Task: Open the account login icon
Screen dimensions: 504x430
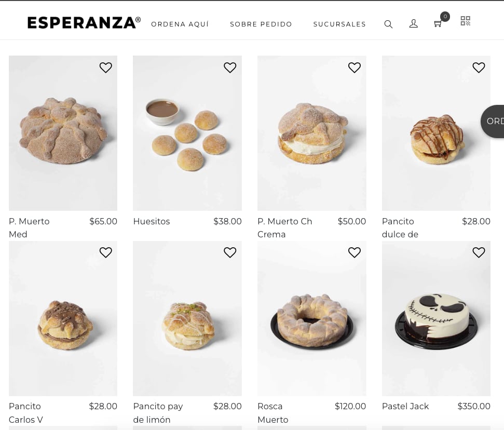Action: click(x=414, y=24)
